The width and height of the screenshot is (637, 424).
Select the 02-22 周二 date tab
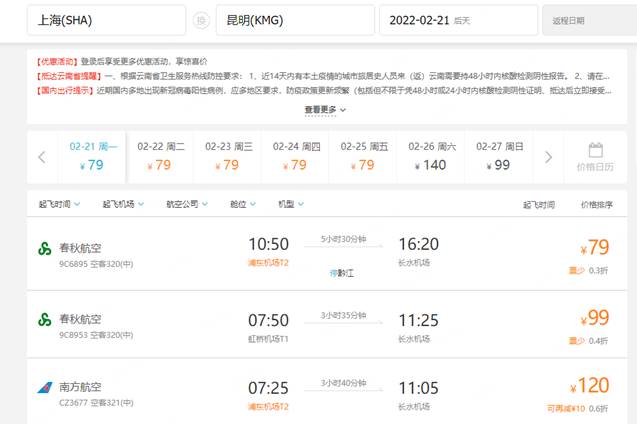pos(160,157)
